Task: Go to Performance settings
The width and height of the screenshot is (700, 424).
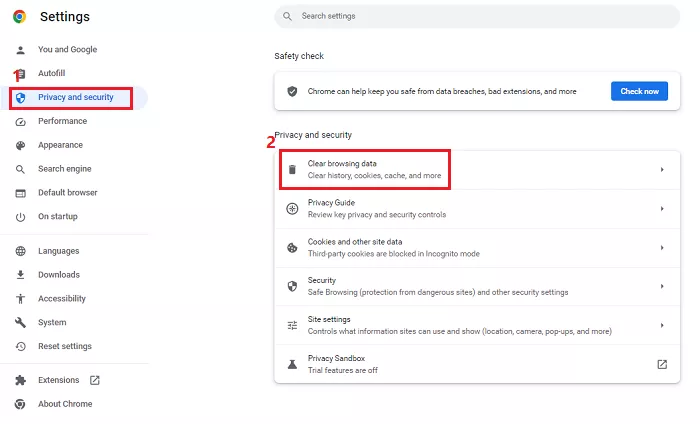Action: 62,121
